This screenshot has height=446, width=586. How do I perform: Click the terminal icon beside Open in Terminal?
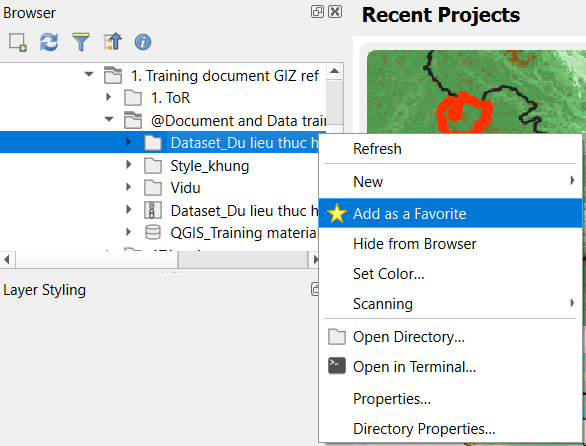(337, 366)
